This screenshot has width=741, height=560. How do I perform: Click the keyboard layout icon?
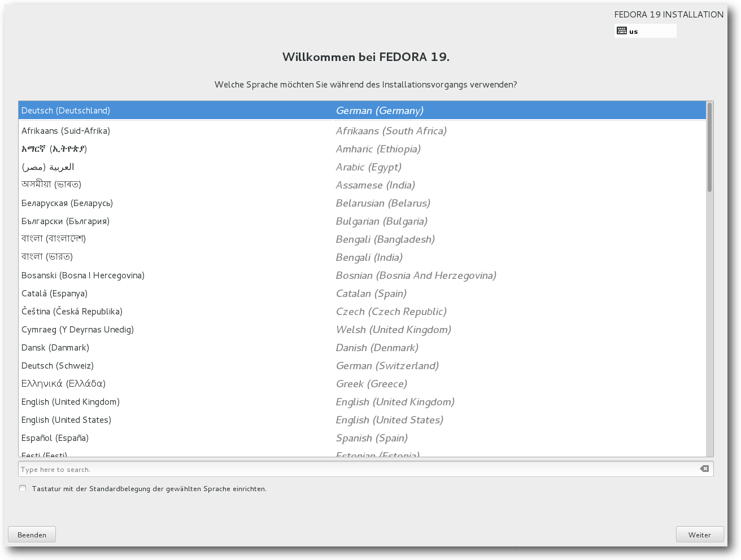pos(622,30)
